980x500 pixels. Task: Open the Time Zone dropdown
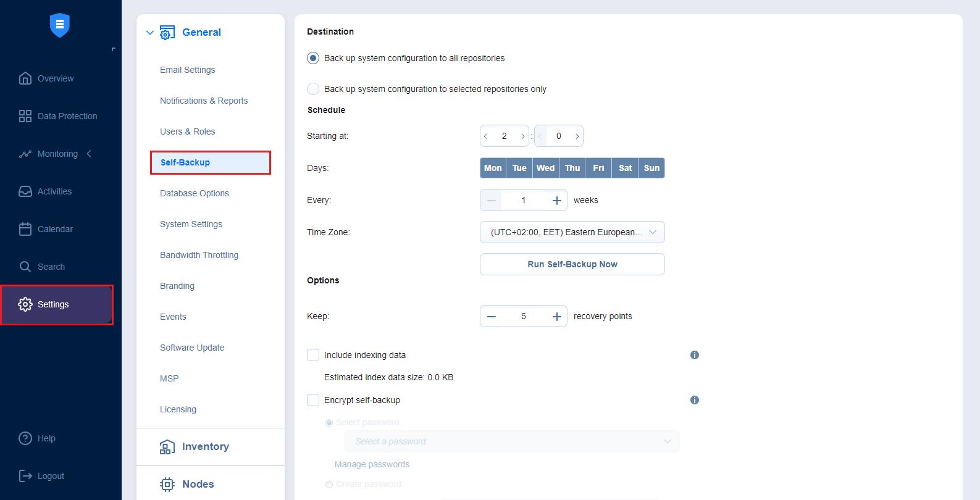[572, 232]
